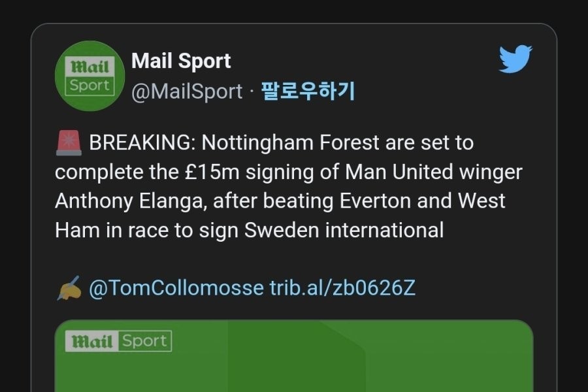Click the Mail Sport logo in preview card
588x392 pixels.
(x=118, y=341)
